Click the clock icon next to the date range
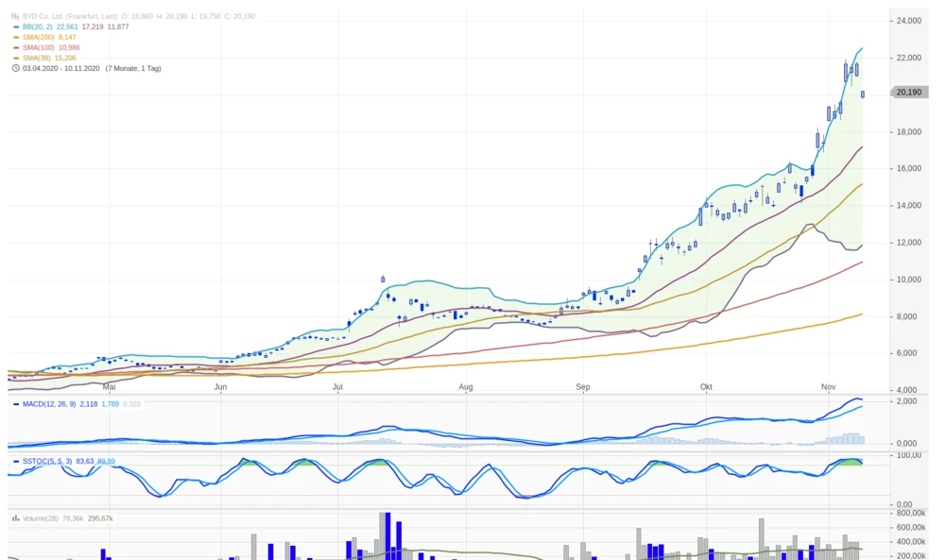Screen dimensions: 945x560 [x=15, y=68]
